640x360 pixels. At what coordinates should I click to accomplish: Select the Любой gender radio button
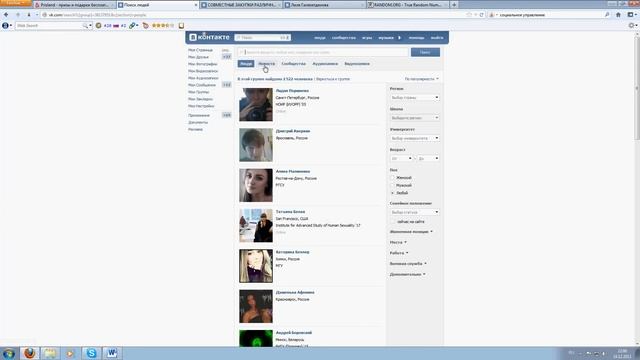[x=393, y=193]
